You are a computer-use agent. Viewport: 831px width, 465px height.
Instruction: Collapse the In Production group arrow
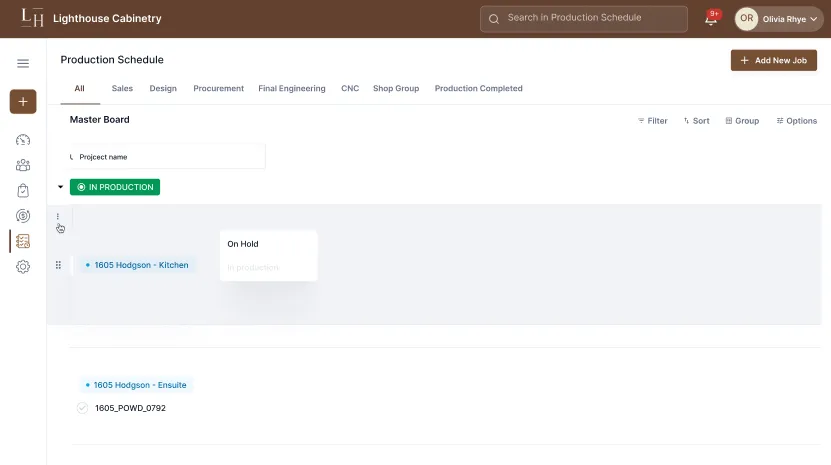pos(60,187)
